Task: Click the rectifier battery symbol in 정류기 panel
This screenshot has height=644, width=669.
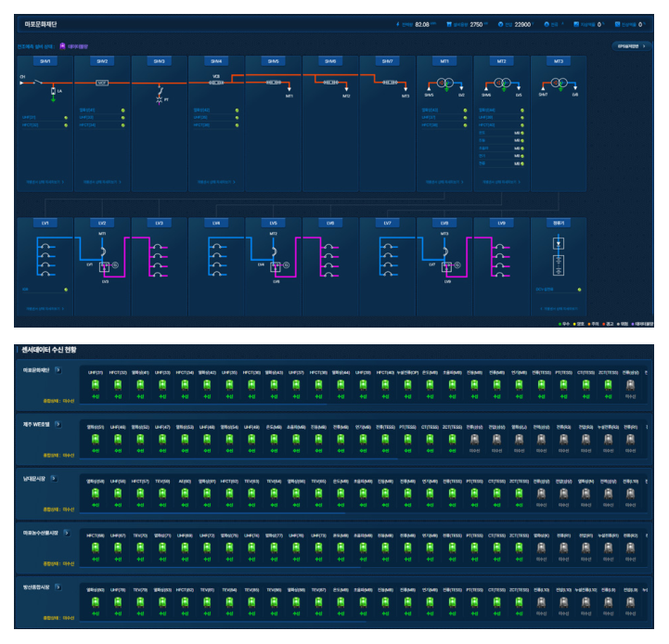Action: pos(559,265)
